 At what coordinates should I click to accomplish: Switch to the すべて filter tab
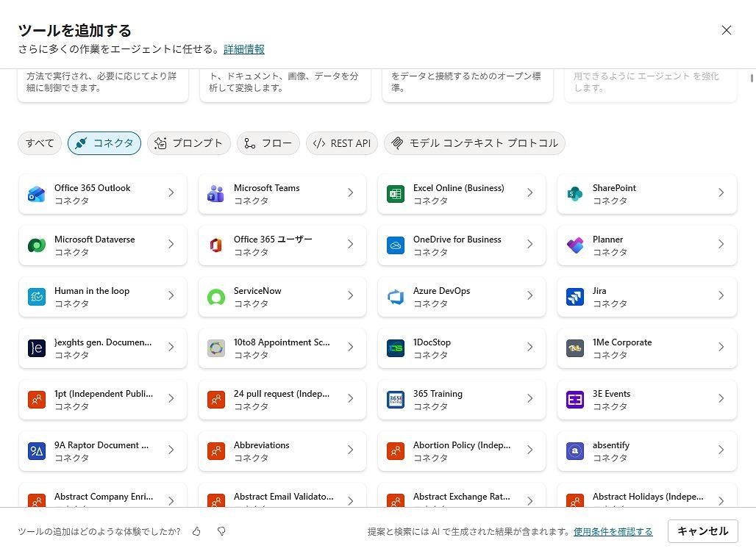[40, 143]
